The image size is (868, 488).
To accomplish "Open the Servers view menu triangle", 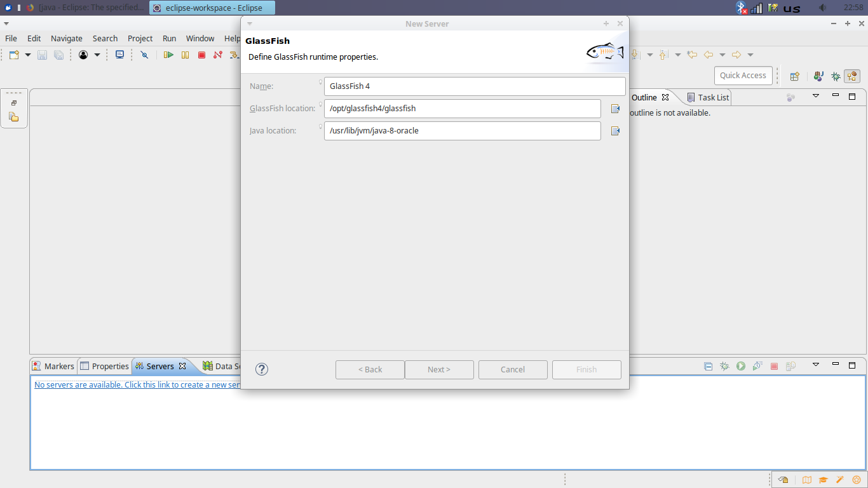I will pos(816,365).
